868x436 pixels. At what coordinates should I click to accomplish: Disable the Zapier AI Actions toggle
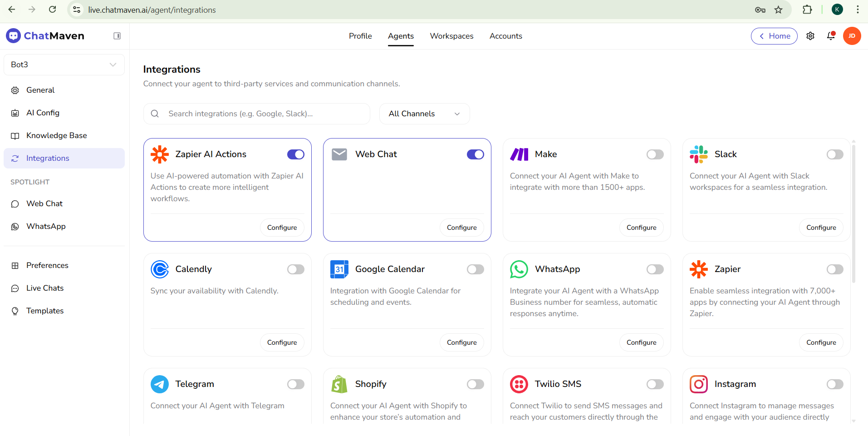pyautogui.click(x=295, y=154)
